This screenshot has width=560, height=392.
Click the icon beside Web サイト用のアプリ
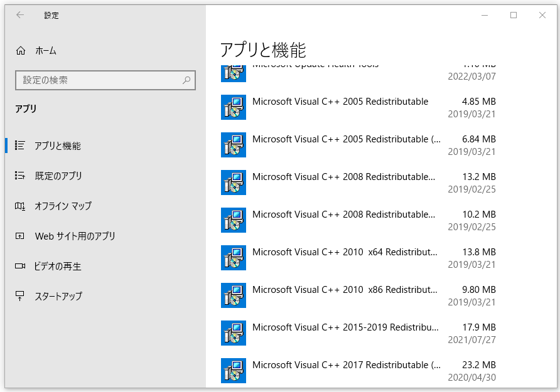coord(19,236)
